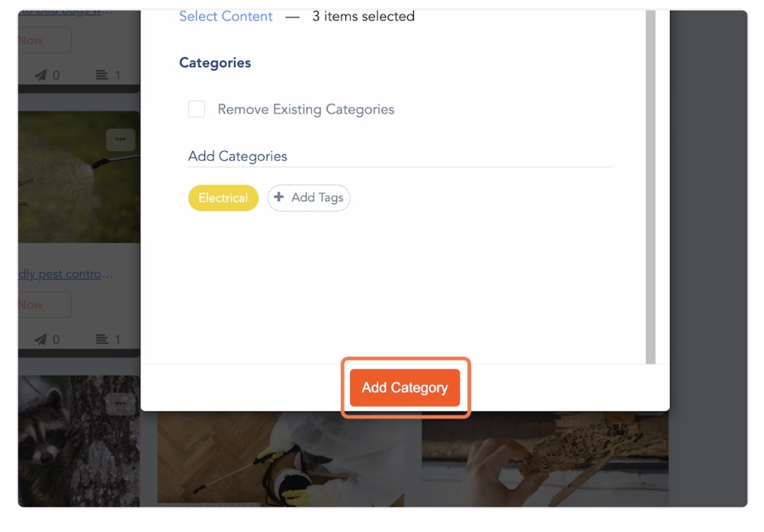Click the plus Add Tags button
The image size is (764, 532).
click(309, 197)
